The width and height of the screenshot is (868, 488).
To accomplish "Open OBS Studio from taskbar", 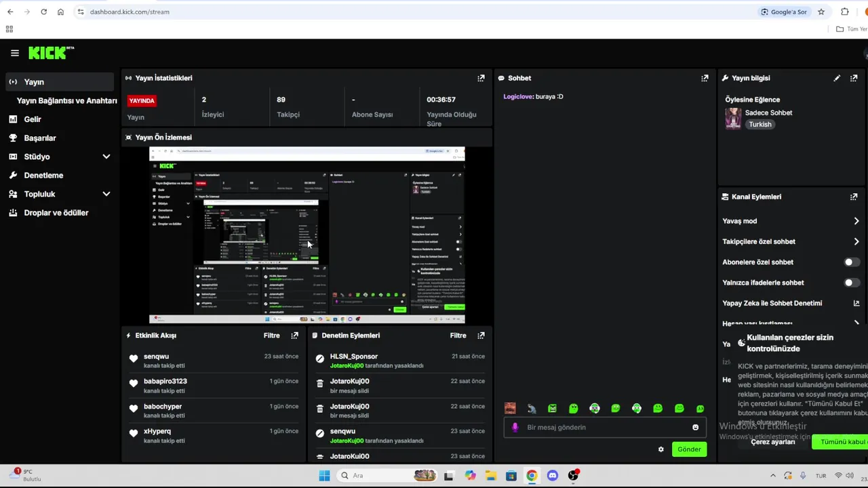I will [573, 475].
